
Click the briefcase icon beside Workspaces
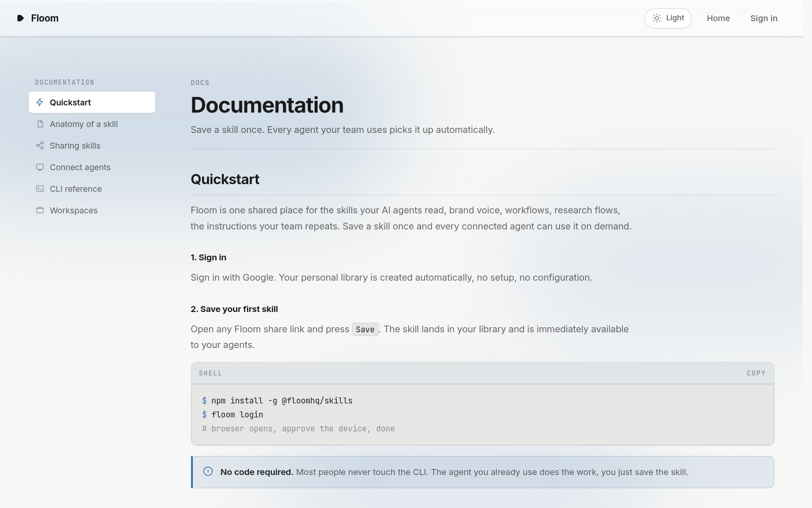pyautogui.click(x=40, y=210)
